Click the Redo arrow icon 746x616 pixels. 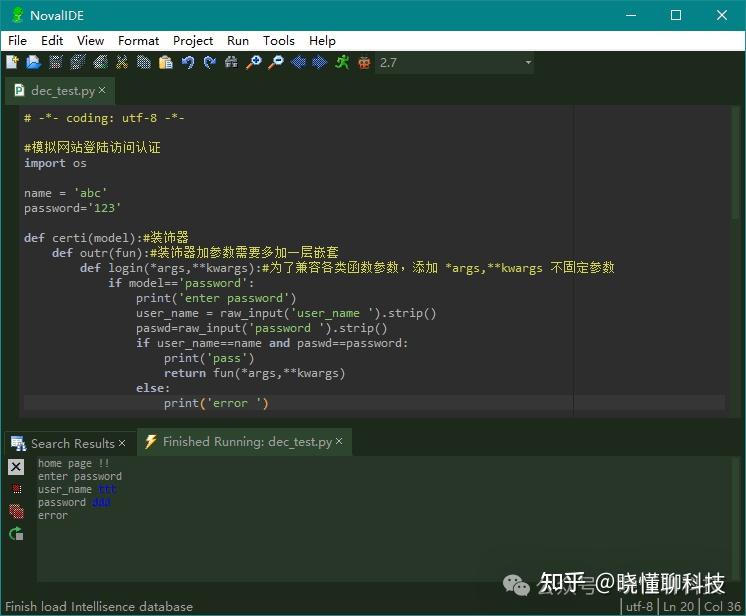(209, 62)
